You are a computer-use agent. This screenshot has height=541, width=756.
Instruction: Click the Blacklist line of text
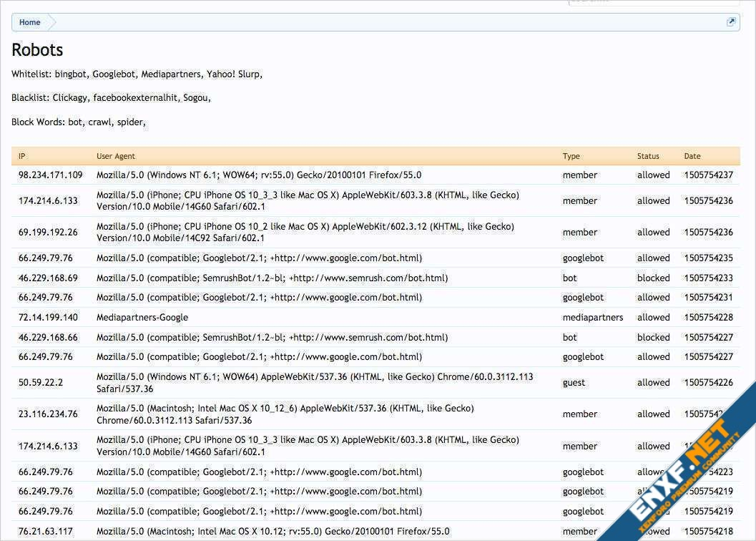tap(111, 98)
